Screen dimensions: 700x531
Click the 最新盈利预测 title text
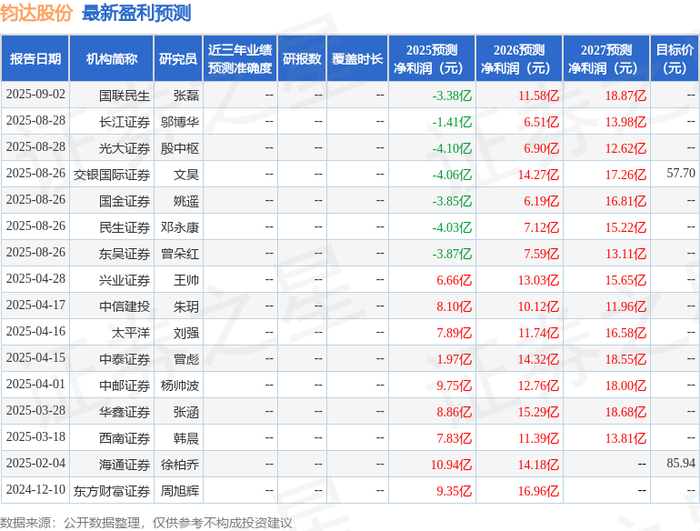(137, 13)
